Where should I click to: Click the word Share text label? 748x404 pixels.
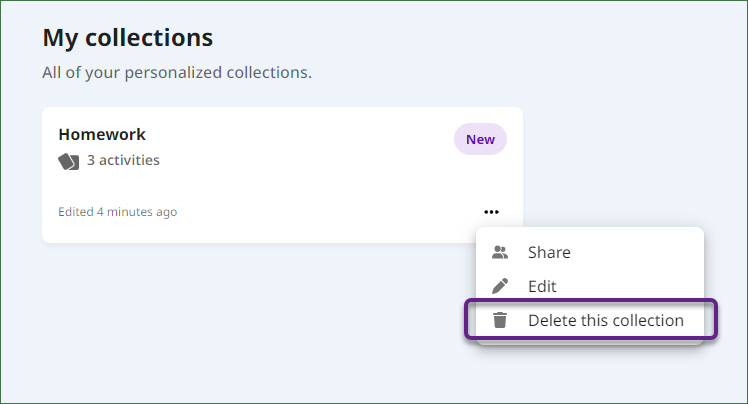click(x=549, y=252)
